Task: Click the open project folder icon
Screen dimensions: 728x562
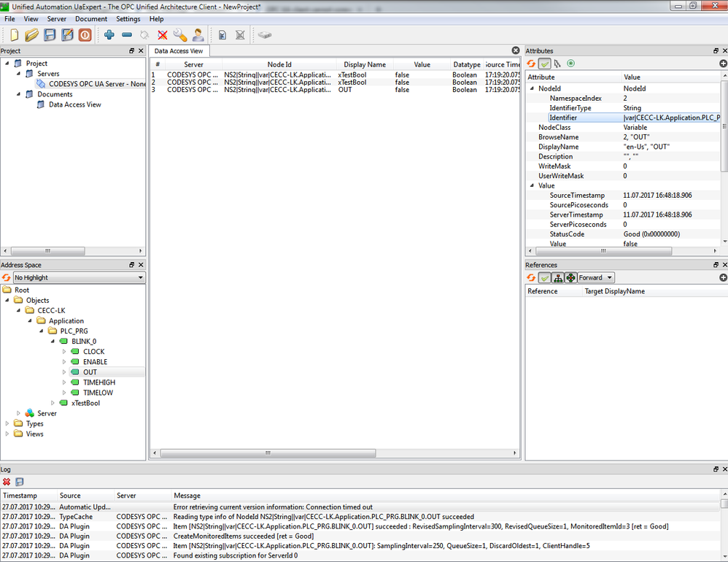Action: [31, 35]
